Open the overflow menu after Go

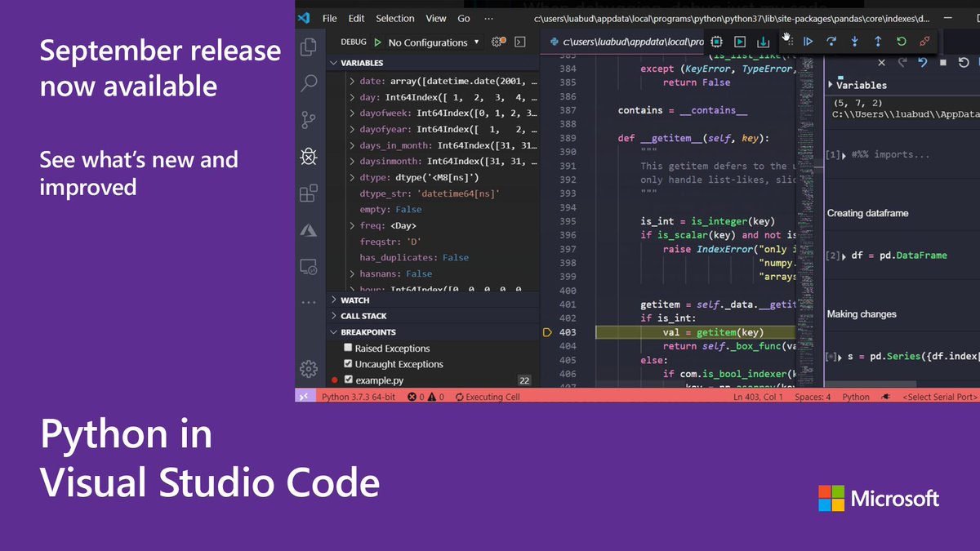click(488, 18)
